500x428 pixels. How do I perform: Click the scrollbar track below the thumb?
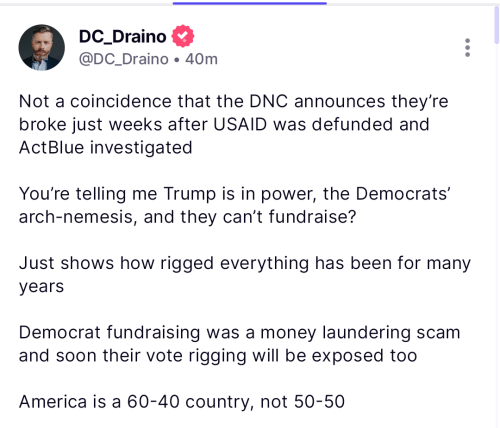click(x=497, y=233)
